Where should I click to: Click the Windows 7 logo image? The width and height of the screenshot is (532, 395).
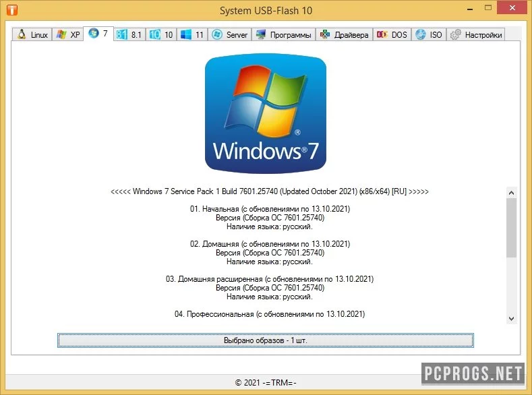(x=266, y=114)
